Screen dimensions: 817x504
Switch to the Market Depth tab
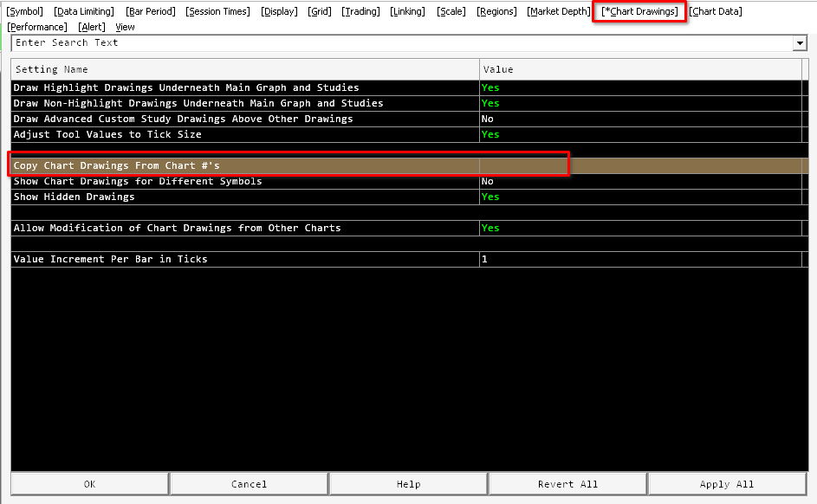(559, 11)
